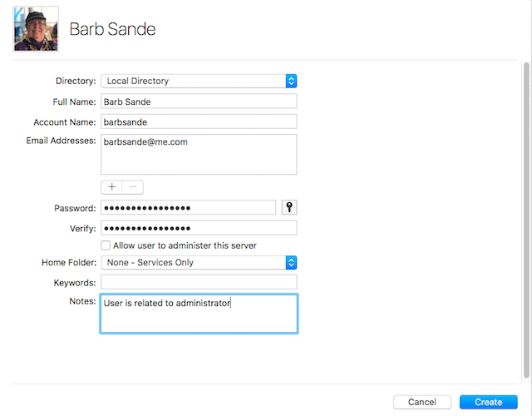532x416 pixels.
Task: Open the Directory dropdown
Action: 199,81
